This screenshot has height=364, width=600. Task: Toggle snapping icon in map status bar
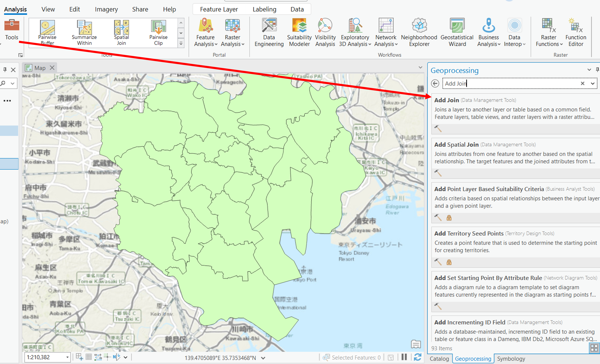click(x=98, y=357)
